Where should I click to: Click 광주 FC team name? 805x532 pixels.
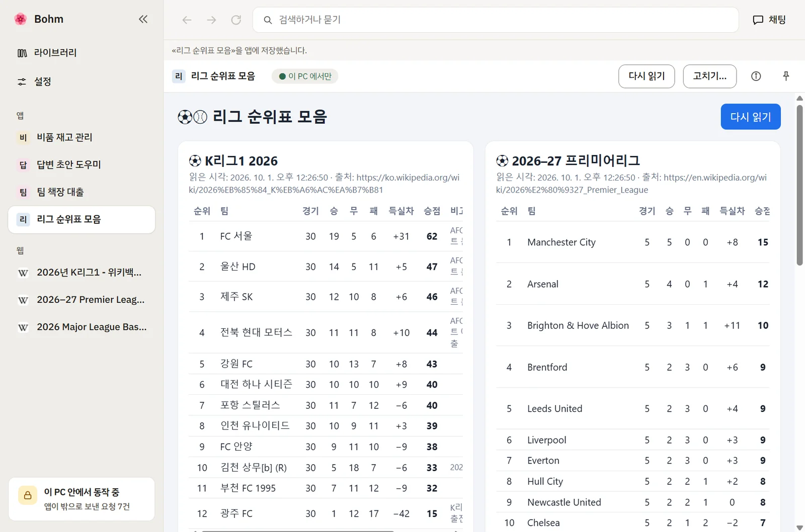236,513
